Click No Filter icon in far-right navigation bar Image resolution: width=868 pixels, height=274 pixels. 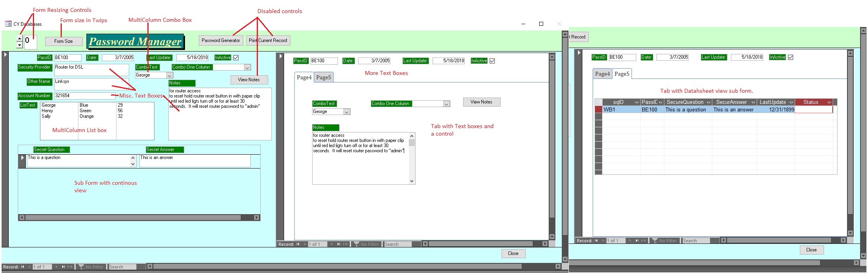[x=655, y=241]
